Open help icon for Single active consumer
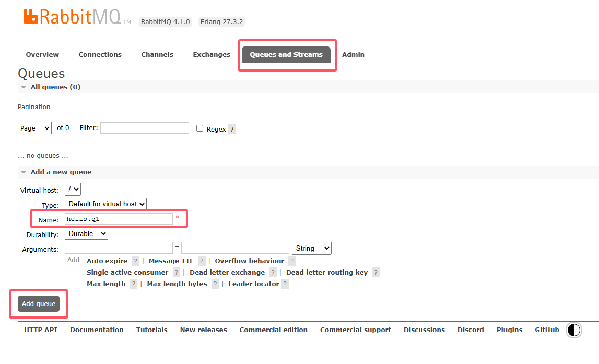The height and width of the screenshot is (364, 599). (176, 272)
